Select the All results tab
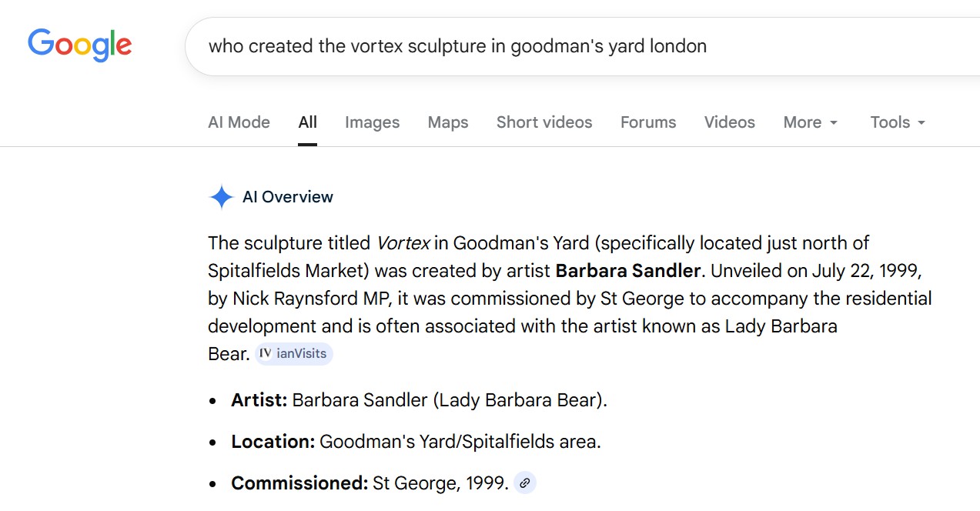980x511 pixels. click(x=308, y=122)
